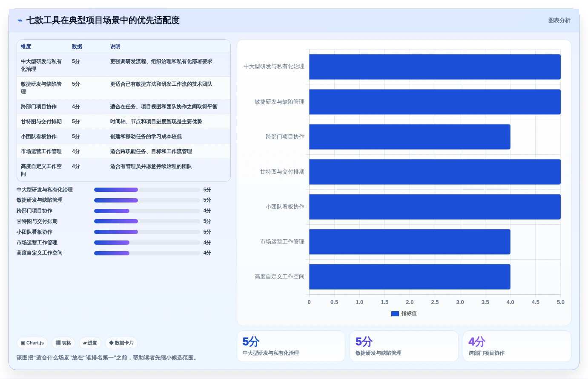Click chart bar for 敏捷研发与缺陷管理
This screenshot has width=588, height=379.
point(435,102)
